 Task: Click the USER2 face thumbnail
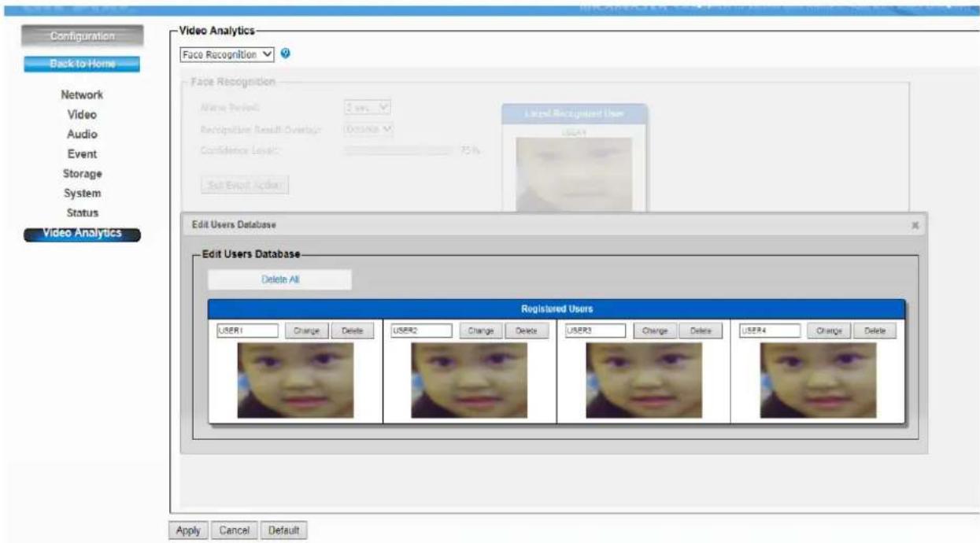[469, 379]
